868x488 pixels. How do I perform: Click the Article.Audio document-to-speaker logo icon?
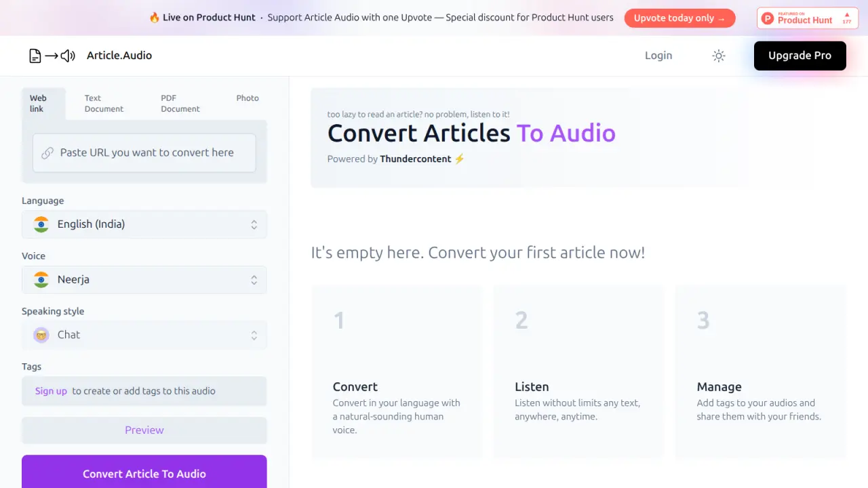point(51,56)
